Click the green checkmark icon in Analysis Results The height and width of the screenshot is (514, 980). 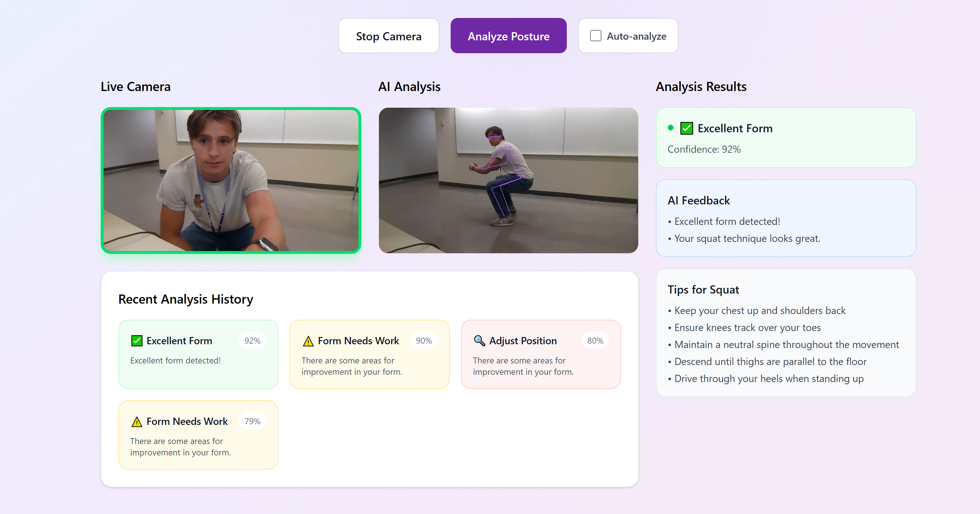point(686,128)
